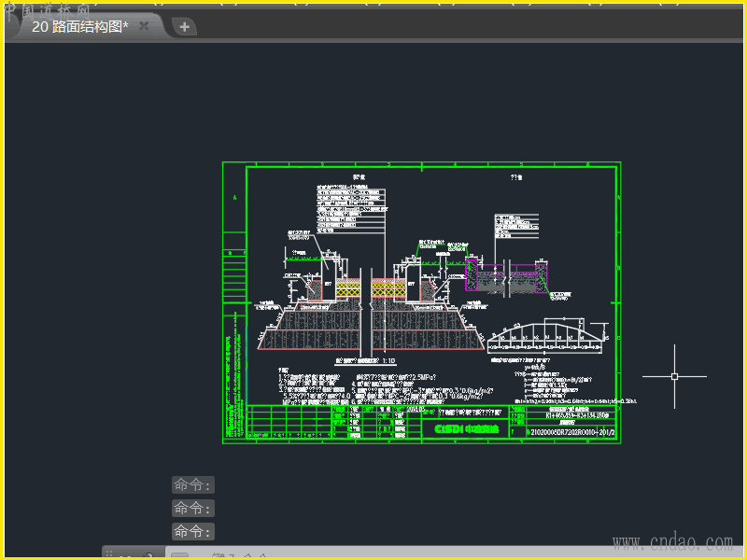Click the arched crown profile diagram
Viewport: 747px width, 560px height.
click(x=546, y=334)
